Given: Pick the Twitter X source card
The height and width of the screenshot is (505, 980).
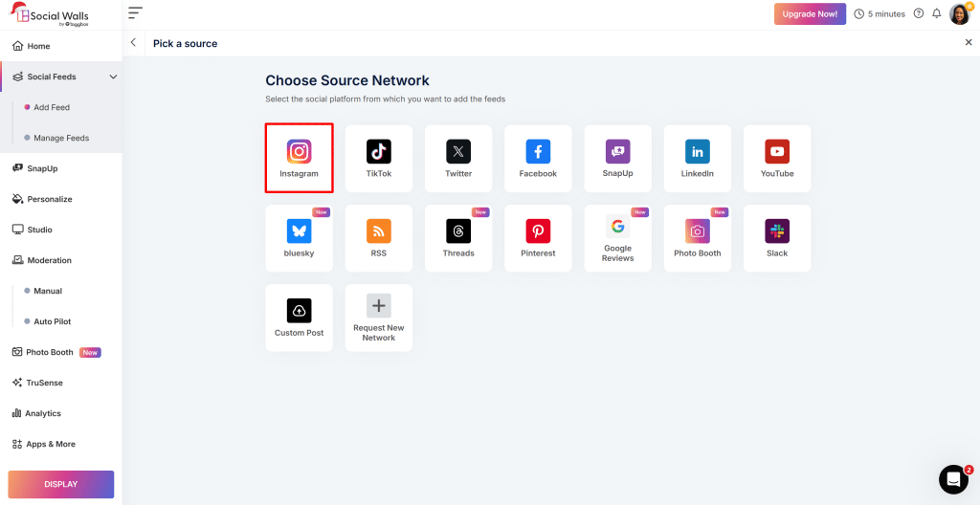Looking at the screenshot, I should (x=458, y=159).
